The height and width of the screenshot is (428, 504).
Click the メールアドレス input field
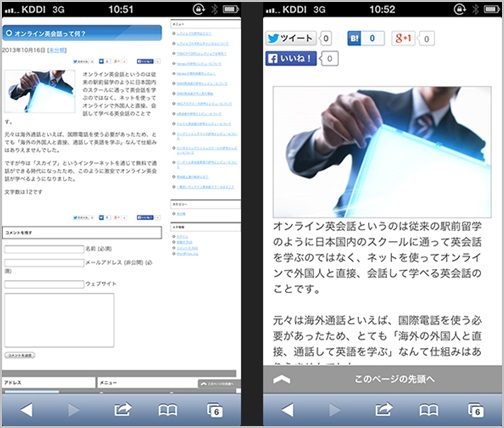44,263
